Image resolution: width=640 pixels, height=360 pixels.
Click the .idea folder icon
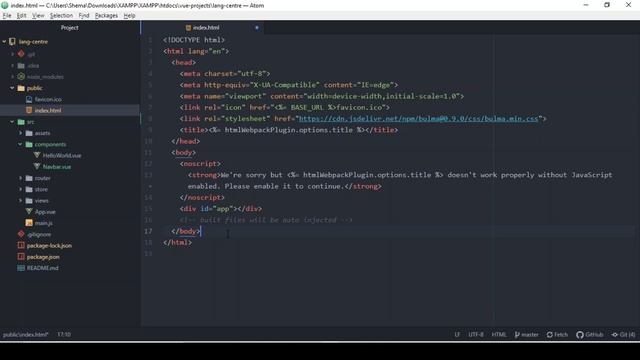tap(21, 65)
